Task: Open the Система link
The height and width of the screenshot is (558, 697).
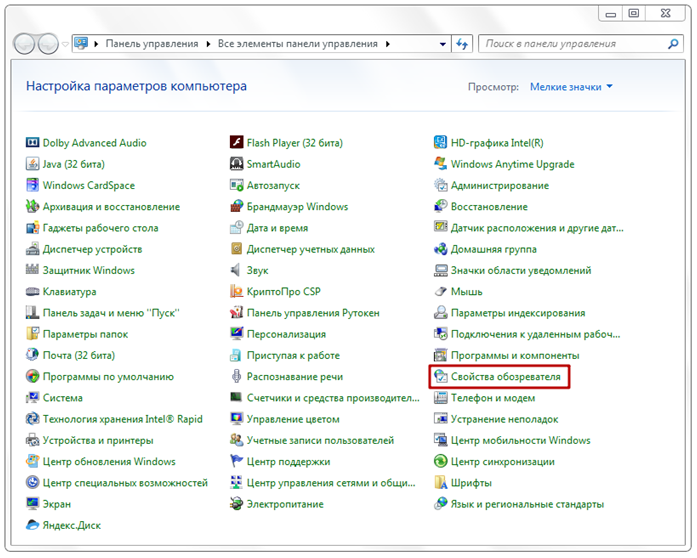Action: point(63,397)
